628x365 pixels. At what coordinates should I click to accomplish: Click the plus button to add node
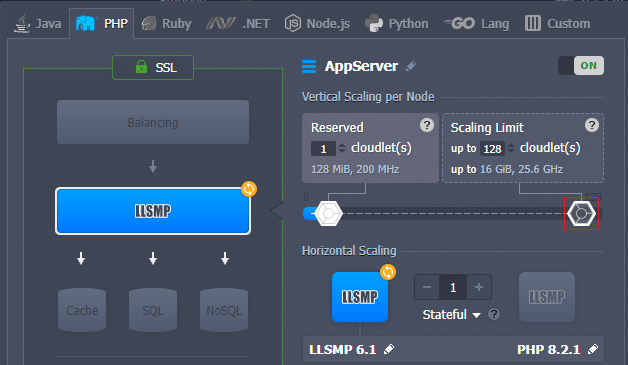tap(479, 287)
